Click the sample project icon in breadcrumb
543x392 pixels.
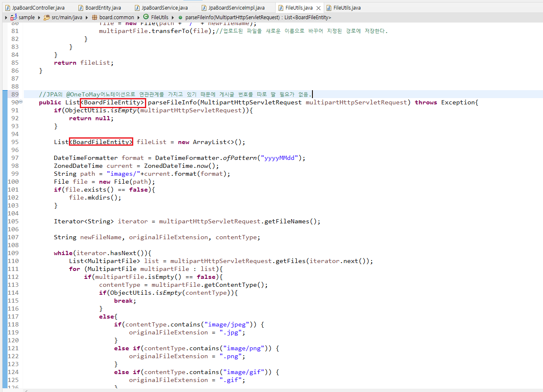14,17
